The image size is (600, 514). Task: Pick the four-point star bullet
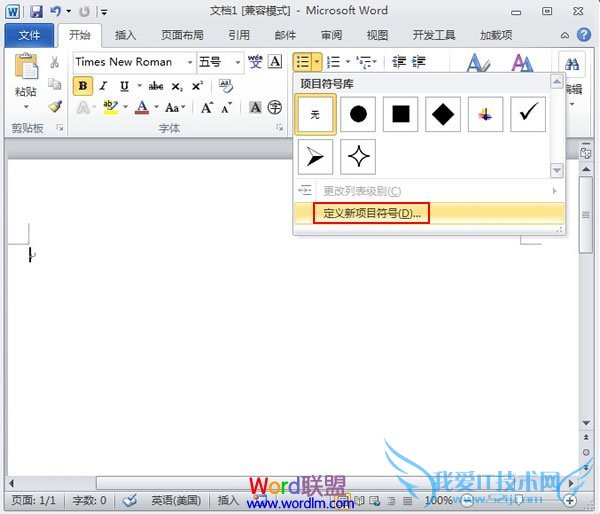click(357, 157)
